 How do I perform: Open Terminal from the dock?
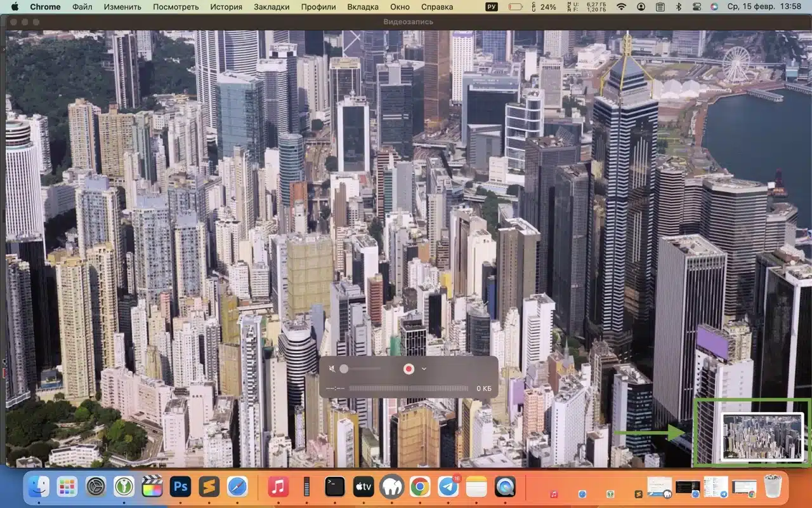[x=334, y=487]
